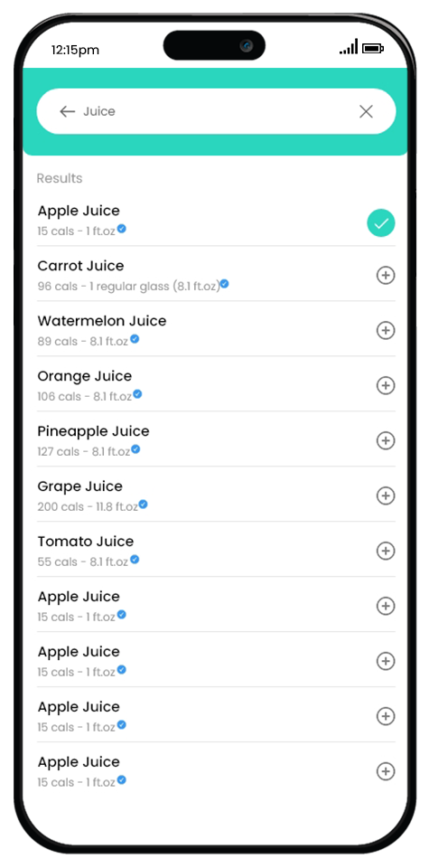
Task: Add Pineapple Juice with plus icon
Action: (x=386, y=440)
